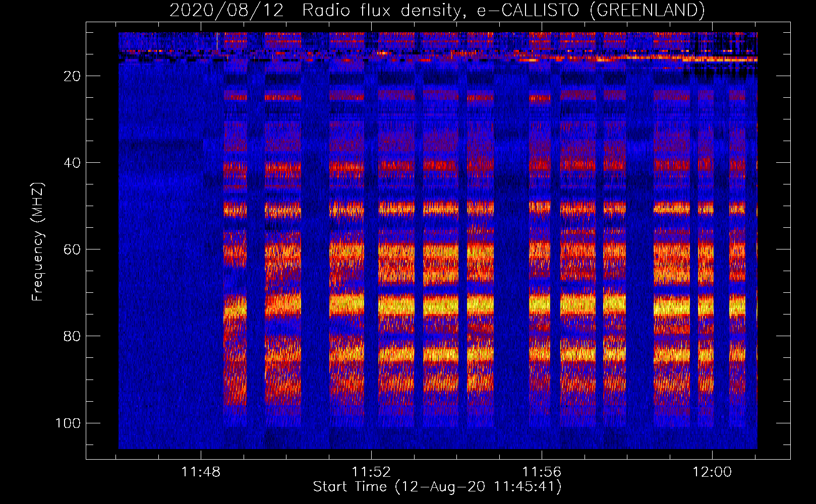Click the 100 frequency tick label
Image resolution: width=816 pixels, height=504 pixels.
click(68, 423)
